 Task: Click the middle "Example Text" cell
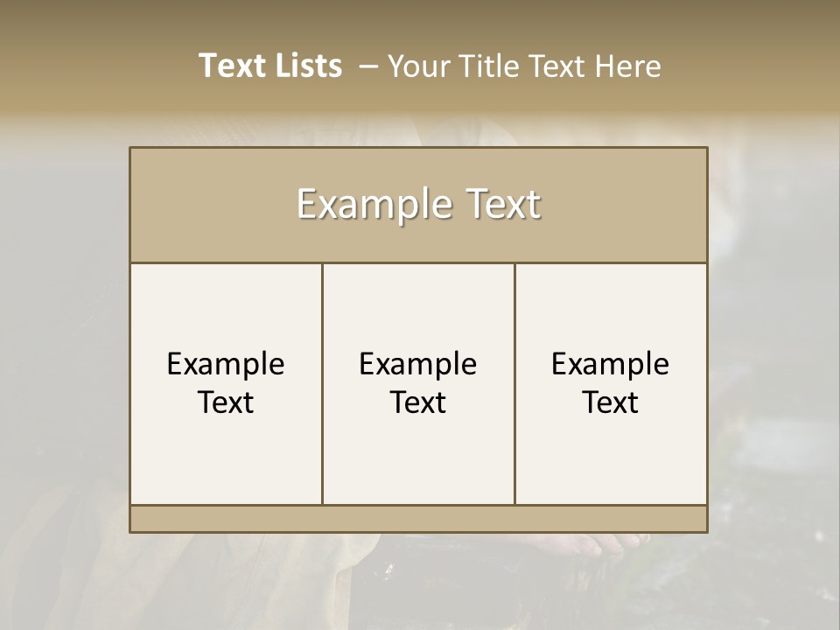coord(418,383)
